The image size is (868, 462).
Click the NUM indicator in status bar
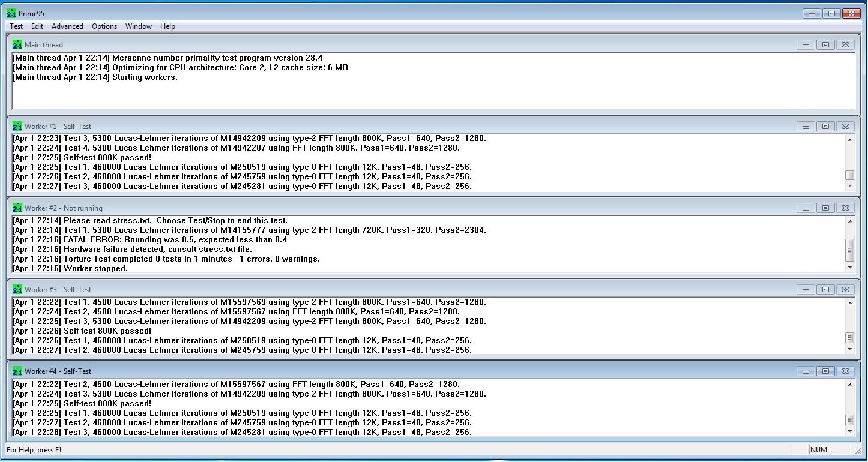point(818,449)
